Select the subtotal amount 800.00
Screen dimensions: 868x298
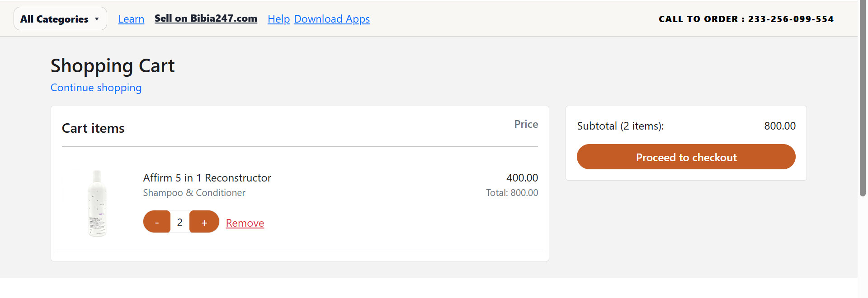pyautogui.click(x=780, y=126)
